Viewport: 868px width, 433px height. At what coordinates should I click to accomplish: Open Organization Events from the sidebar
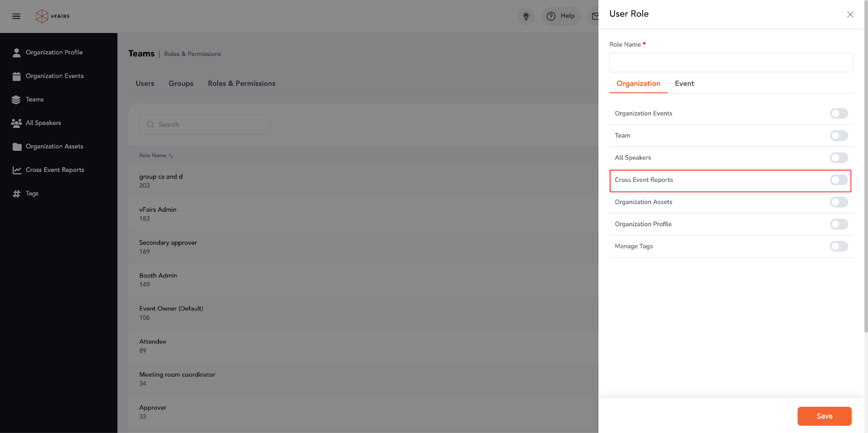pyautogui.click(x=54, y=76)
